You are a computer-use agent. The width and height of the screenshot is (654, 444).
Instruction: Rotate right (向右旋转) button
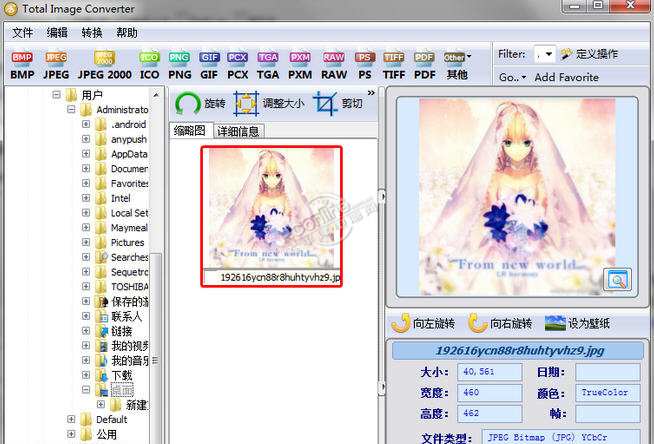click(500, 324)
